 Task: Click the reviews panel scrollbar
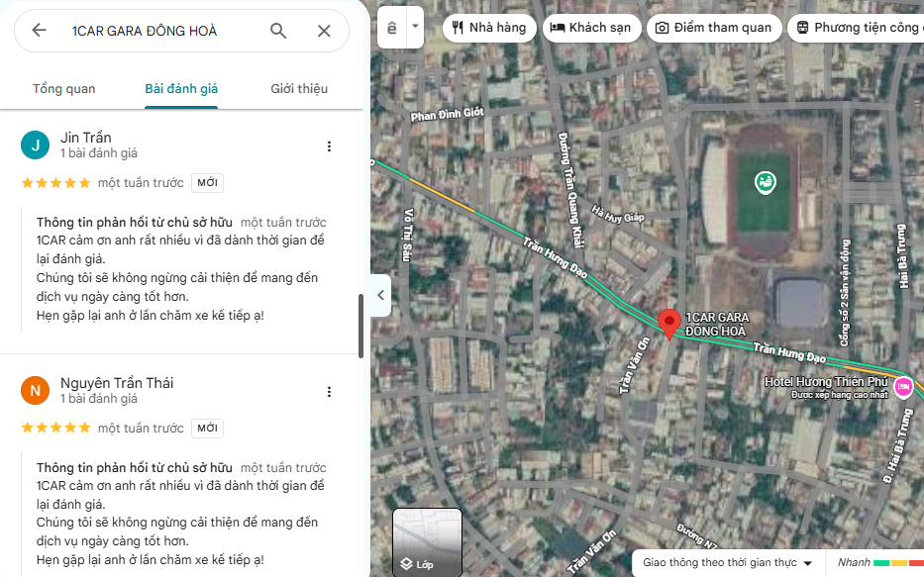[360, 326]
